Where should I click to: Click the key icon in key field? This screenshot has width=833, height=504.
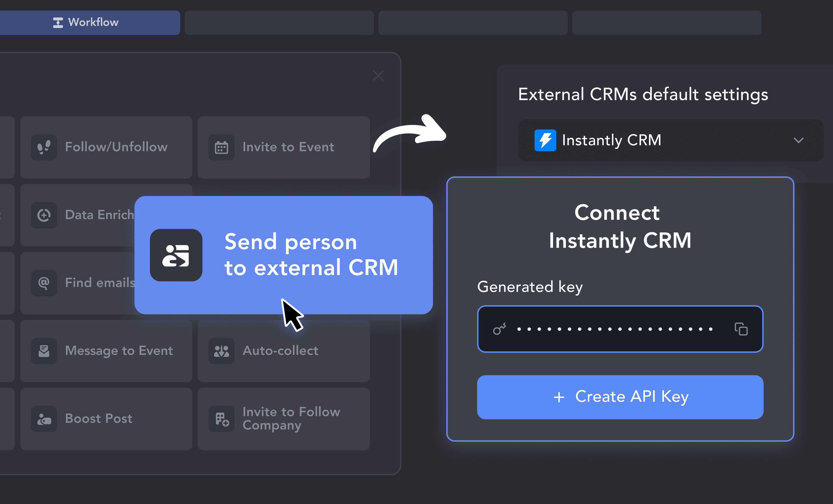pyautogui.click(x=499, y=329)
